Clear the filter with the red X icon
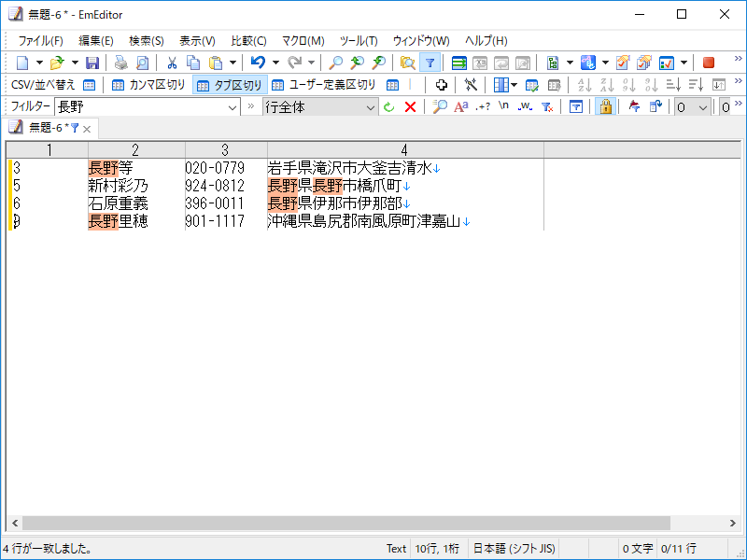The width and height of the screenshot is (747, 560). click(411, 105)
